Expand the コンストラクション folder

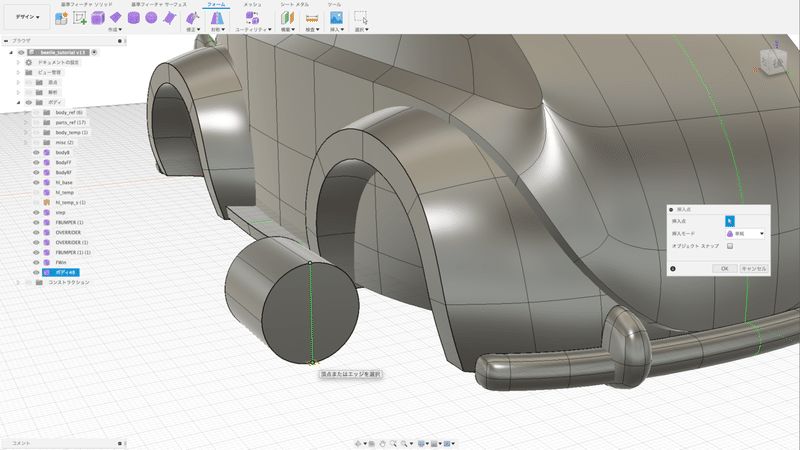tap(18, 283)
